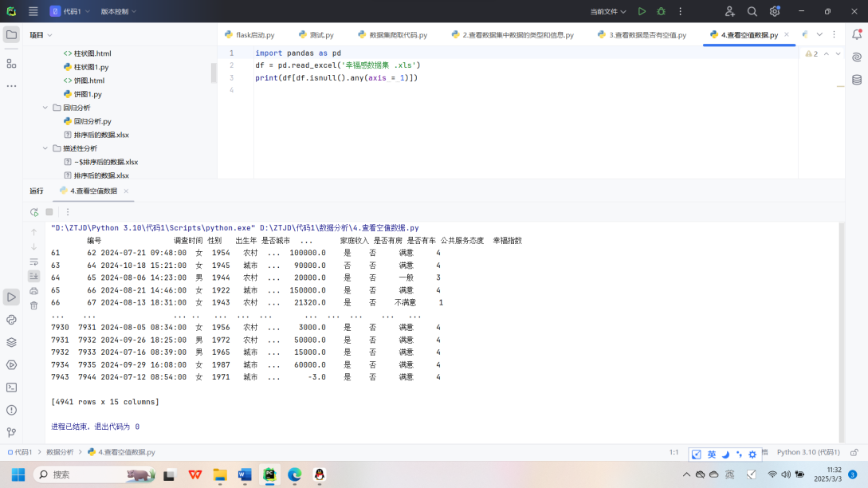Open 柱状图1.py in project tree

86,67
